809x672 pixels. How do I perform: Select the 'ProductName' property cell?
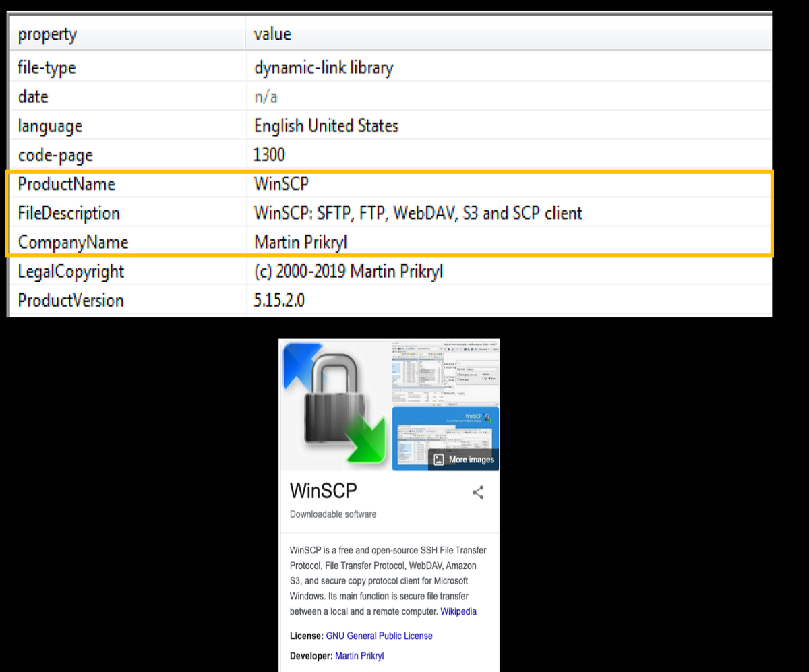127,184
